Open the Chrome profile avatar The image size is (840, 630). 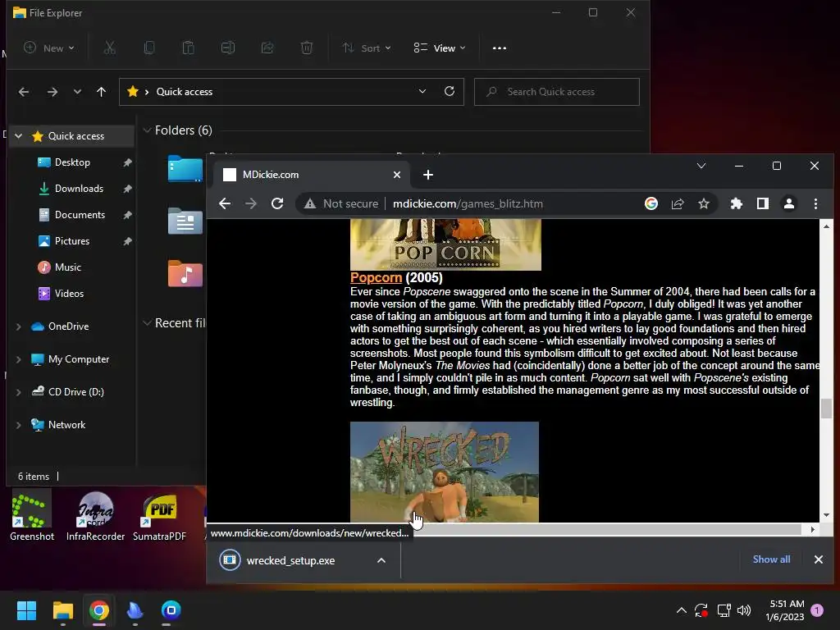(x=789, y=203)
